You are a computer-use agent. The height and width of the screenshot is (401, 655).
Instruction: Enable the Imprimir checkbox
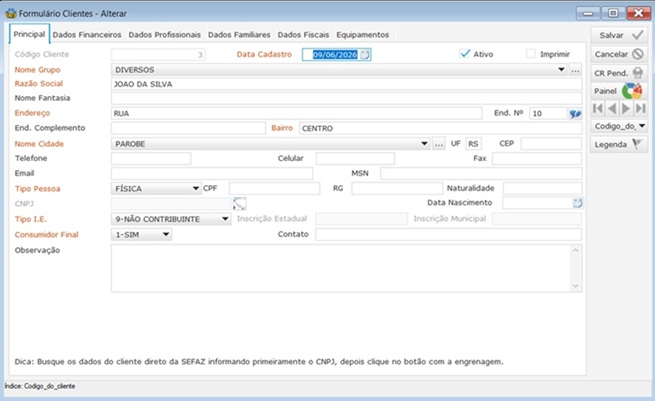(x=531, y=54)
